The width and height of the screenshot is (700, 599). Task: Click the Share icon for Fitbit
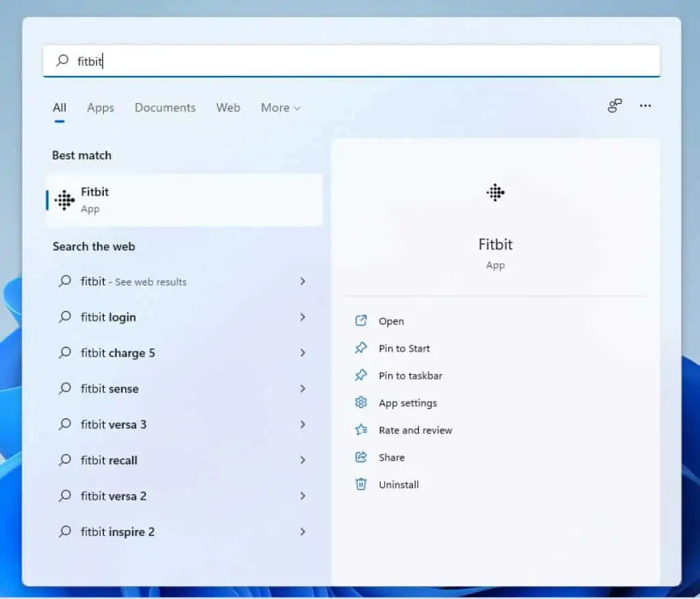coord(362,457)
